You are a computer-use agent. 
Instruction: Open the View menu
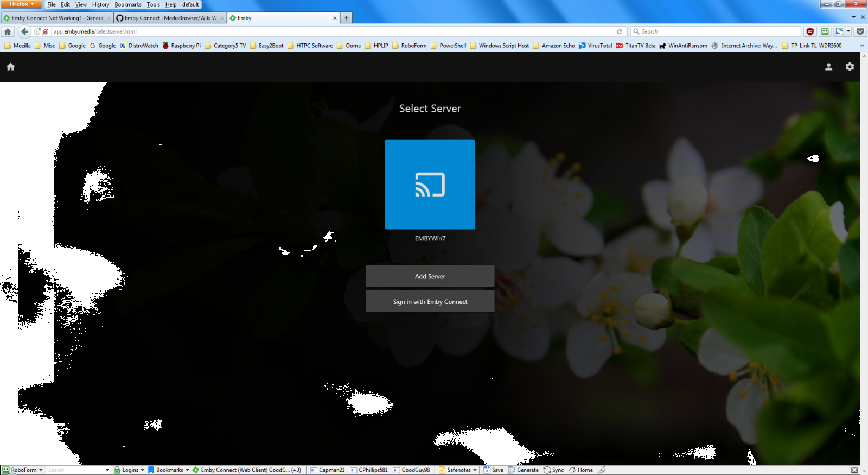pos(81,4)
